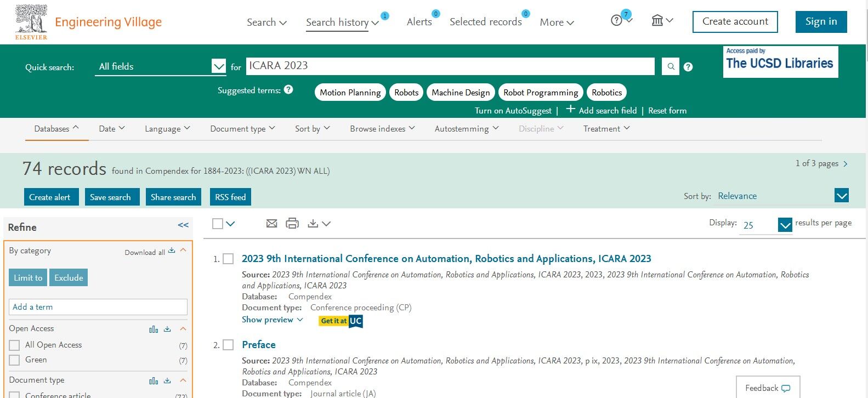This screenshot has height=398, width=868.
Task: Open Feedback button
Action: click(768, 388)
